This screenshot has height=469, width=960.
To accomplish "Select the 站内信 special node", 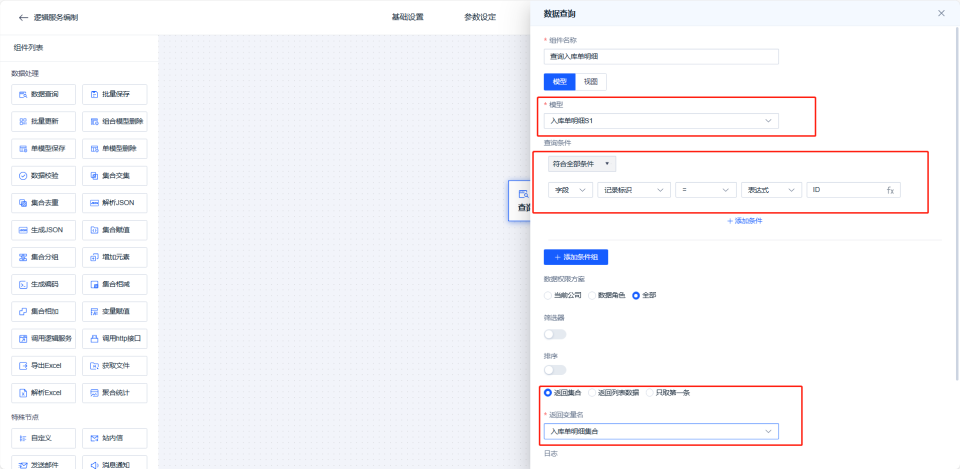I will pyautogui.click(x=114, y=438).
